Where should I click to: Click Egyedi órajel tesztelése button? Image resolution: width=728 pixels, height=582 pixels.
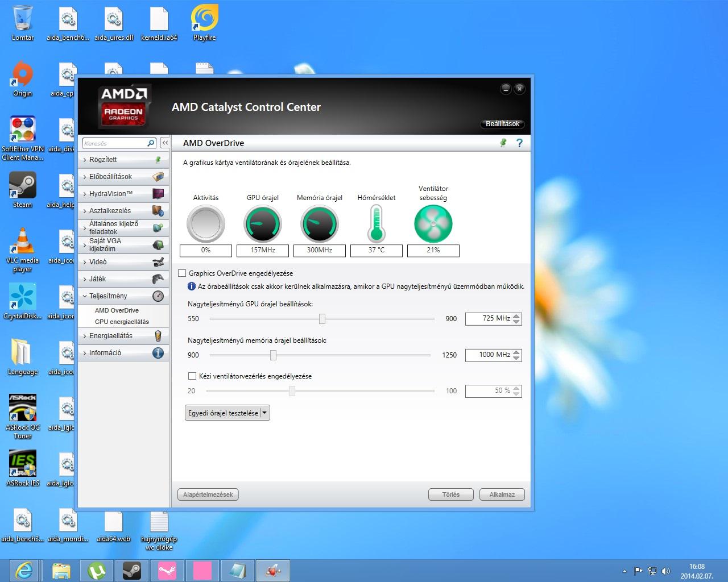pos(223,413)
